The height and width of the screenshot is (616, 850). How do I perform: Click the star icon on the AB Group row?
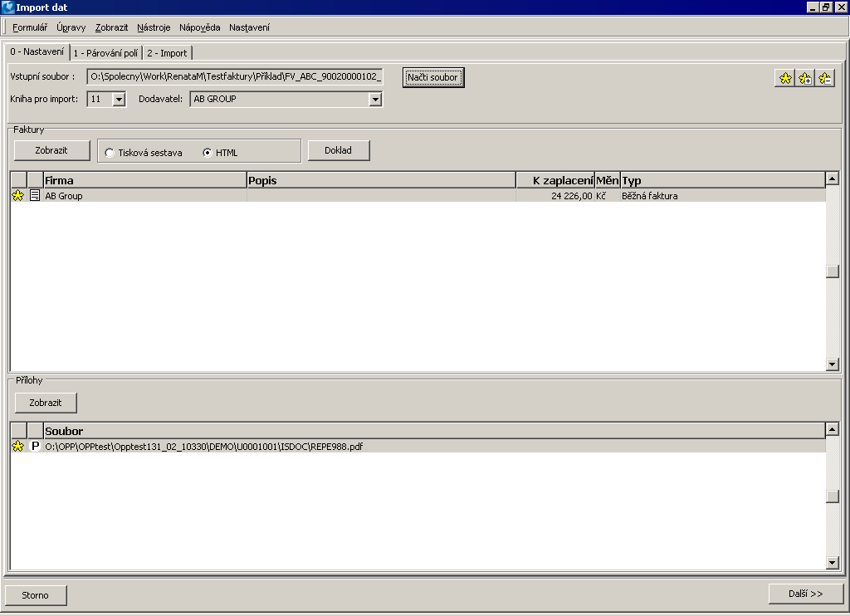(17, 196)
